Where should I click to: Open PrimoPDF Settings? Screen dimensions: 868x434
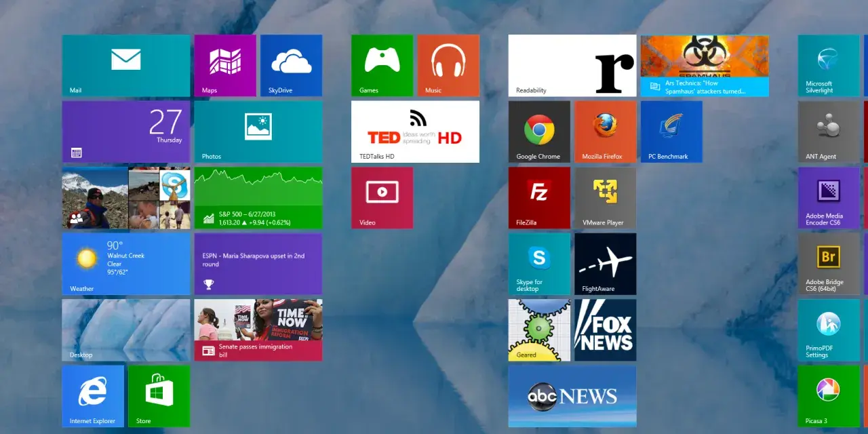coord(829,330)
